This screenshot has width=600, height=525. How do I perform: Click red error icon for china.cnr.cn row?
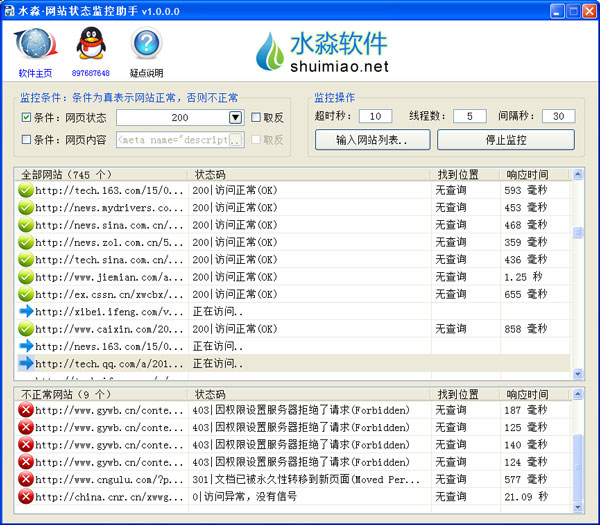(x=27, y=496)
